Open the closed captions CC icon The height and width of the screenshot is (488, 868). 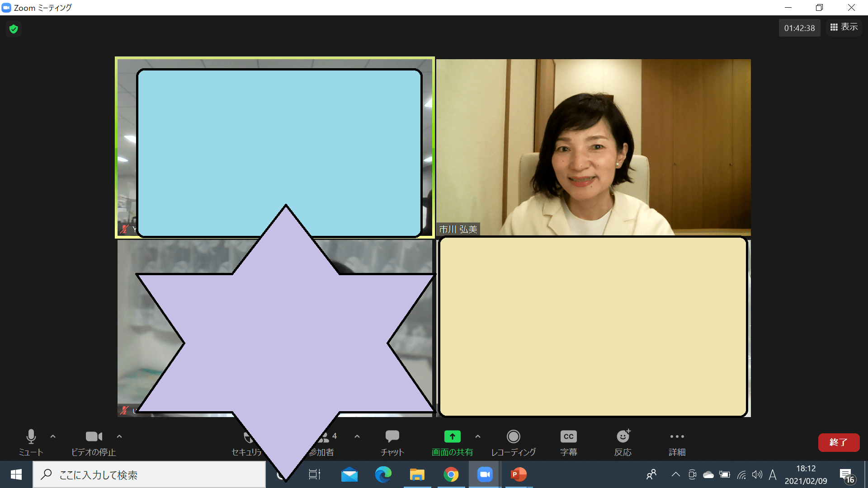tap(568, 436)
